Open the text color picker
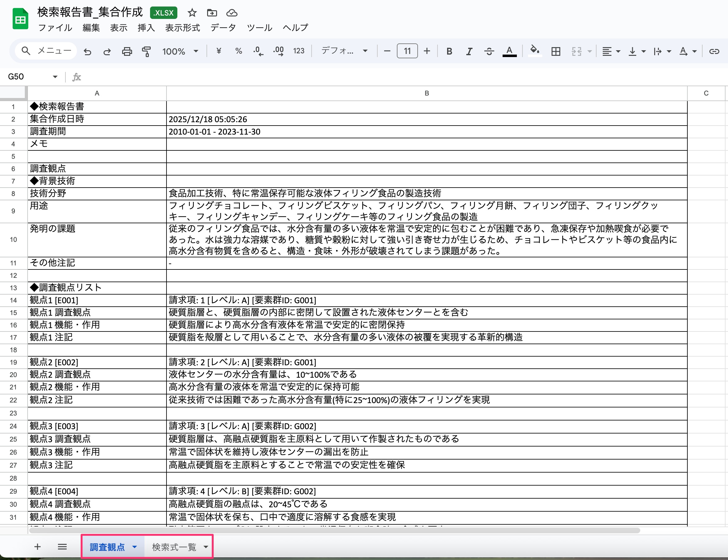Viewport: 728px width, 560px height. coord(509,51)
